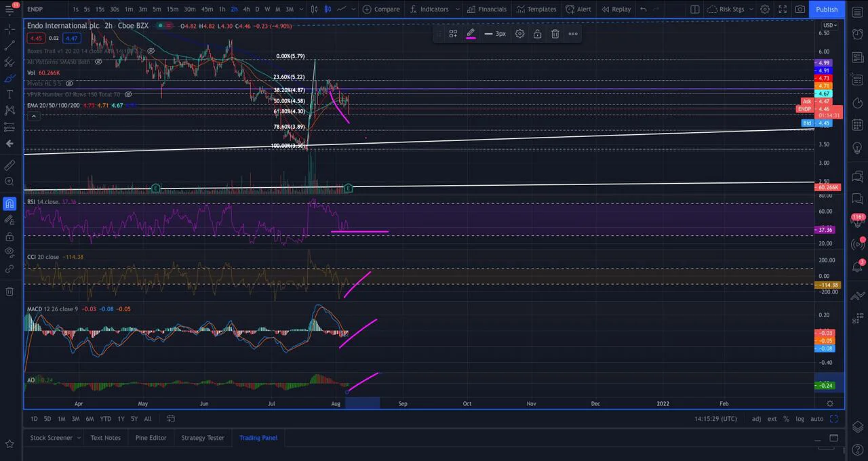Open go-to-date calendar icon
The width and height of the screenshot is (868, 461).
pyautogui.click(x=171, y=419)
